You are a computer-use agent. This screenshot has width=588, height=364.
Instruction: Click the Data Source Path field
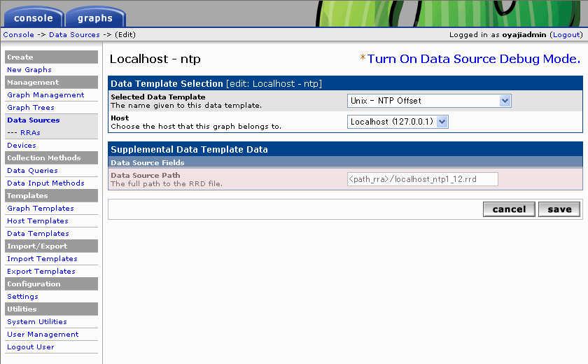422,179
